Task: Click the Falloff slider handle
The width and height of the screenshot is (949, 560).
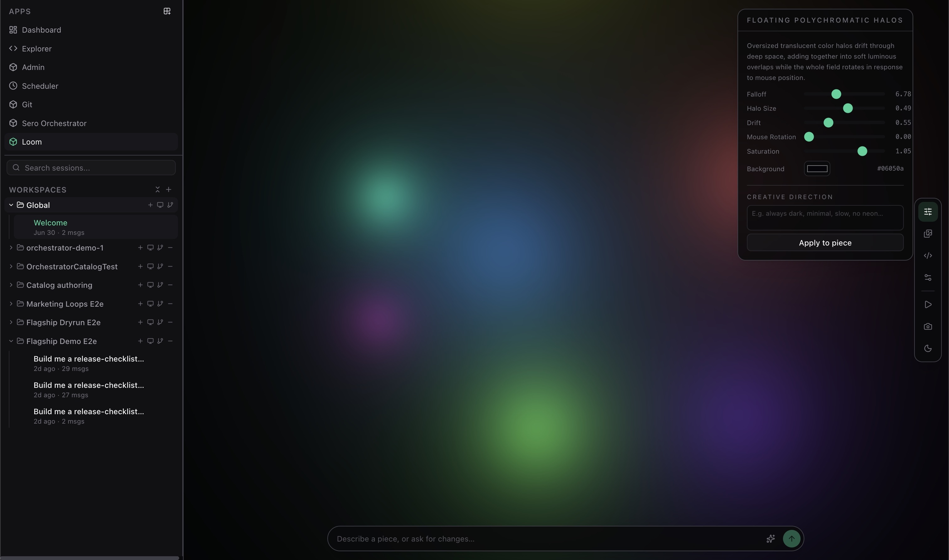Action: tap(836, 94)
